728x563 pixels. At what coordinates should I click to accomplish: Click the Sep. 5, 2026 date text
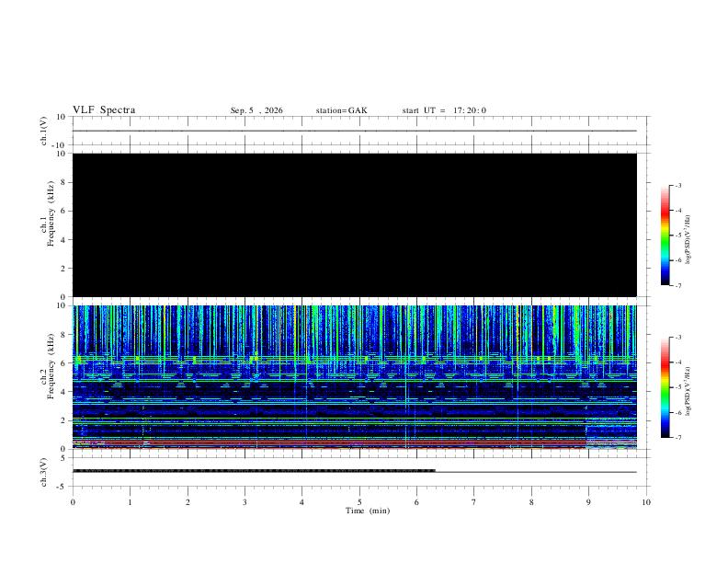click(x=256, y=110)
